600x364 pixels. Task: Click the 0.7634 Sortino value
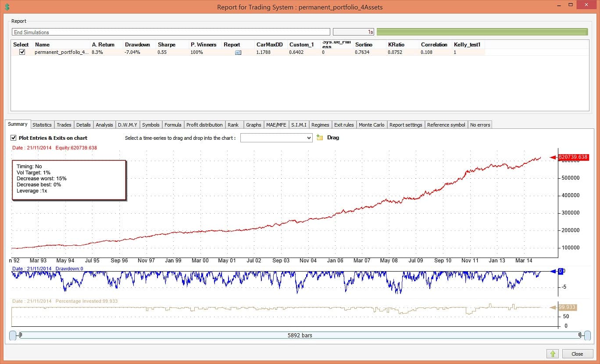362,52
